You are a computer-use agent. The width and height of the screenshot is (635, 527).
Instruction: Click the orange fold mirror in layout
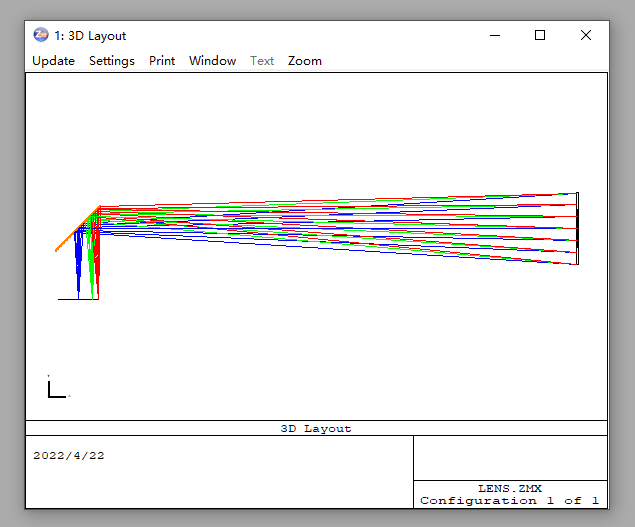[78, 229]
